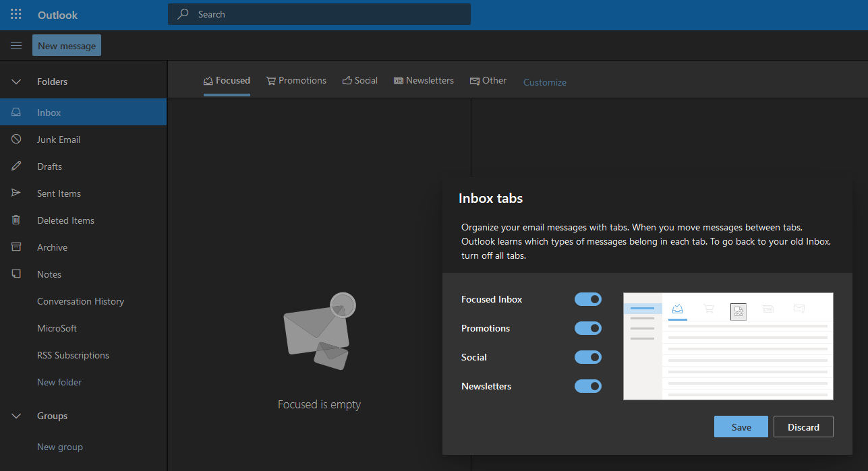Toggle the hamburger navigation pane icon
This screenshot has width=868, height=471.
(x=16, y=46)
